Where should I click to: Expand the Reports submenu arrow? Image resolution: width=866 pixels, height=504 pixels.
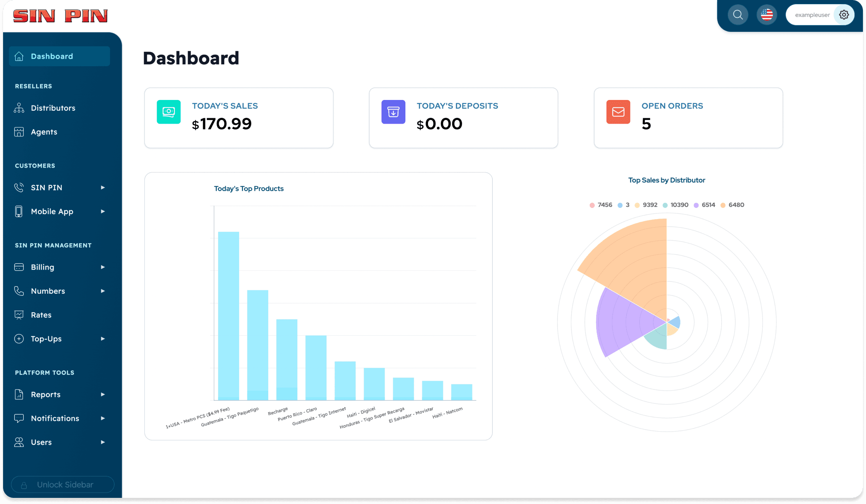pos(103,394)
